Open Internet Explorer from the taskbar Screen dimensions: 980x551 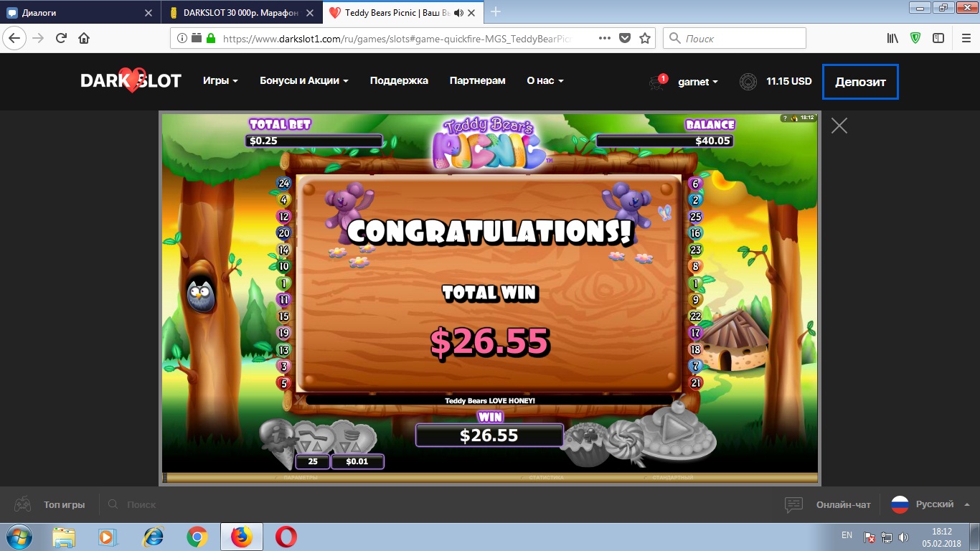pyautogui.click(x=153, y=537)
